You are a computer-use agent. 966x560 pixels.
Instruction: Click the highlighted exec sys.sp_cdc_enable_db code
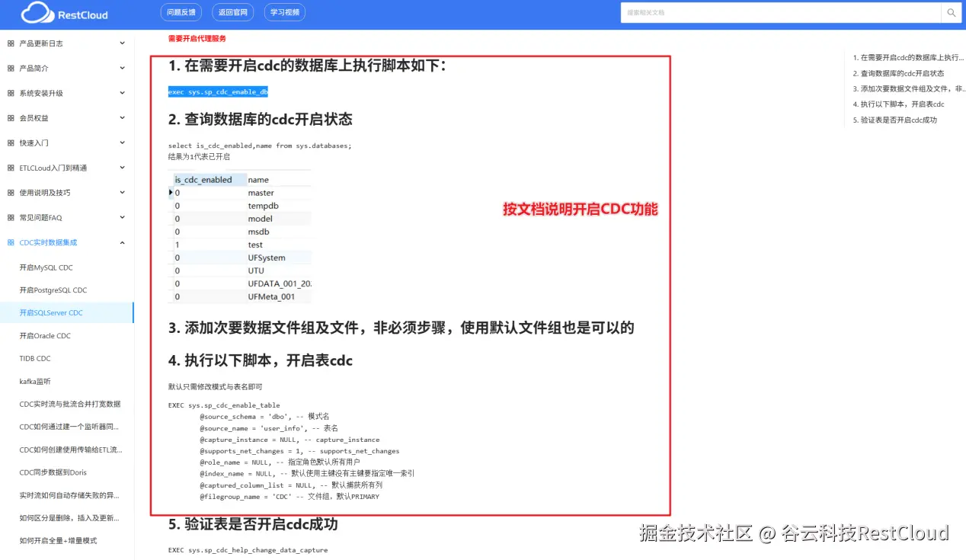(218, 91)
